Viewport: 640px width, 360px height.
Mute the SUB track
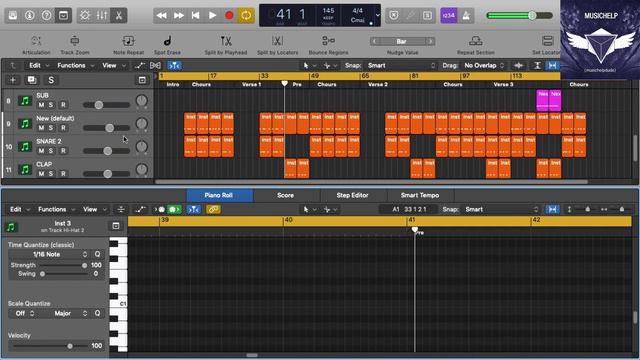pos(41,105)
